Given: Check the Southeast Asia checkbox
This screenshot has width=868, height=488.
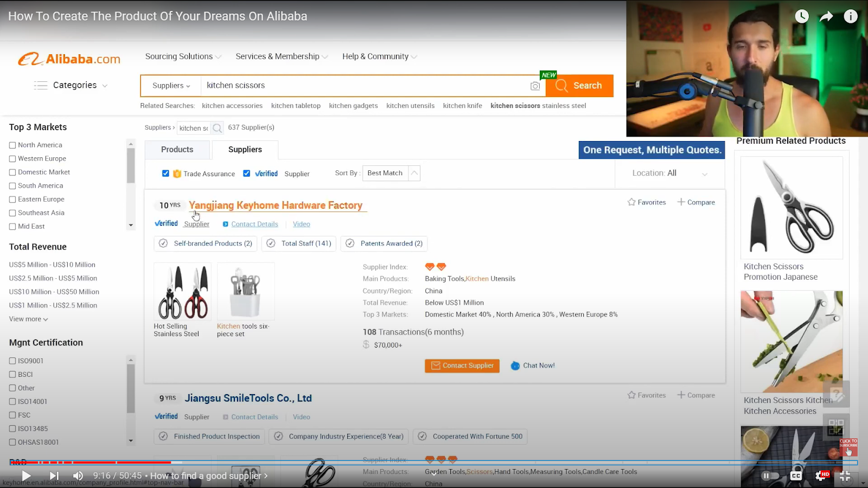Looking at the screenshot, I should click(12, 213).
